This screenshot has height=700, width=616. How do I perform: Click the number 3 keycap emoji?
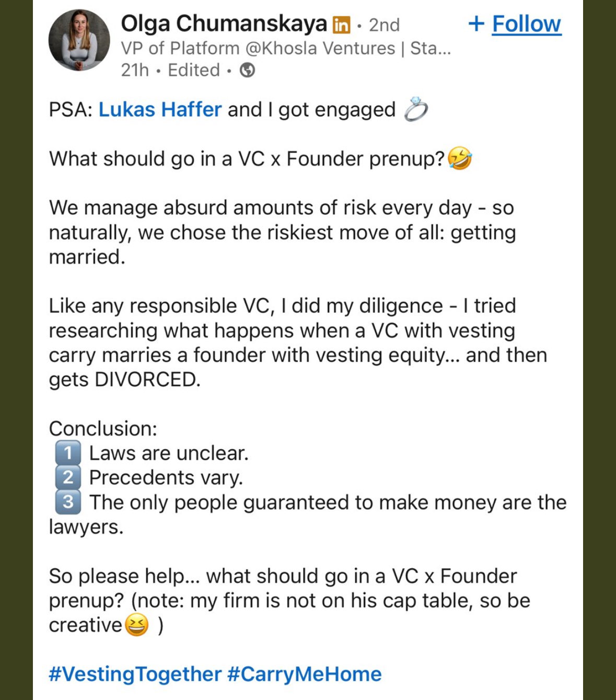(x=68, y=502)
